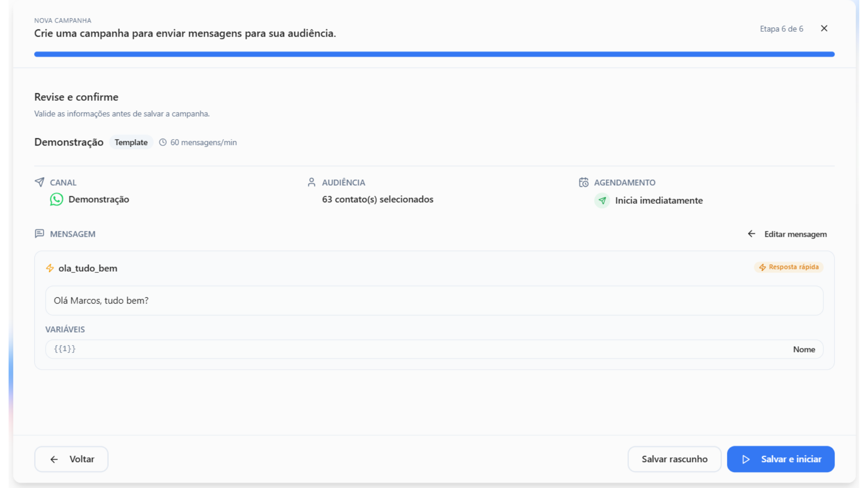Click the Agendamento calendar clock icon

coord(584,182)
